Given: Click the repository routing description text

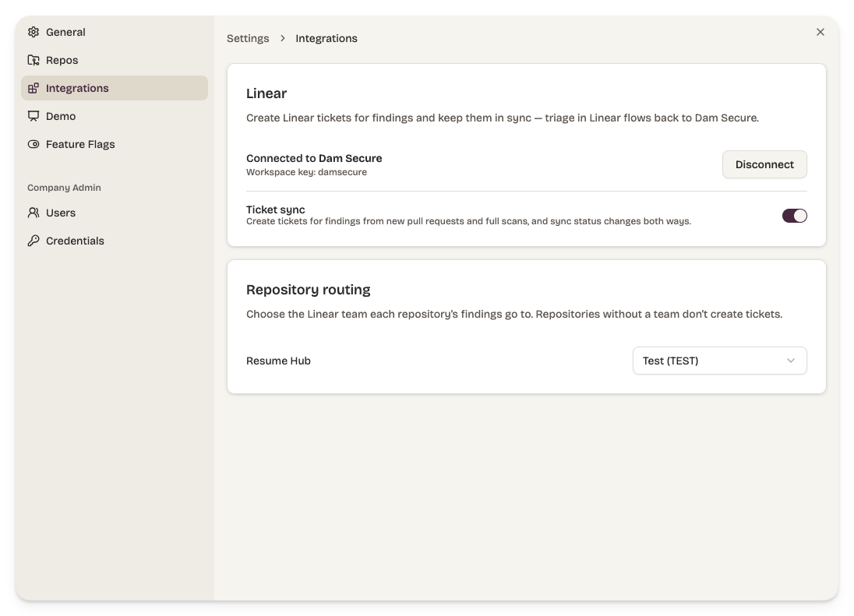Looking at the screenshot, I should coord(514,314).
